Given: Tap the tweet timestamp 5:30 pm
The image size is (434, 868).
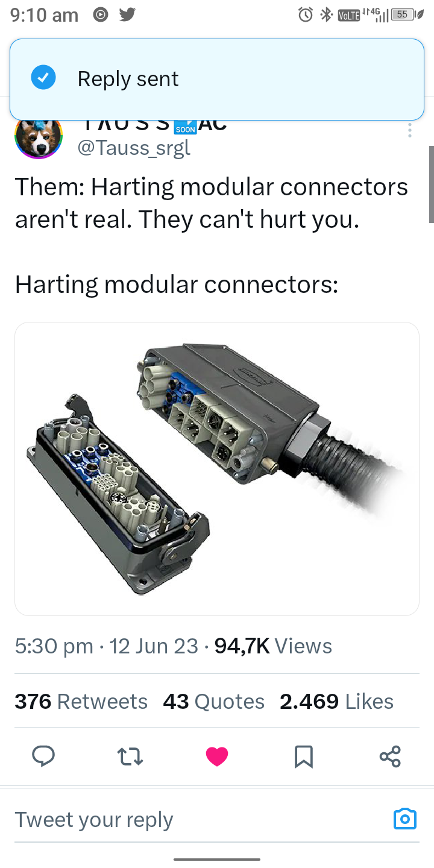Looking at the screenshot, I should click(54, 646).
